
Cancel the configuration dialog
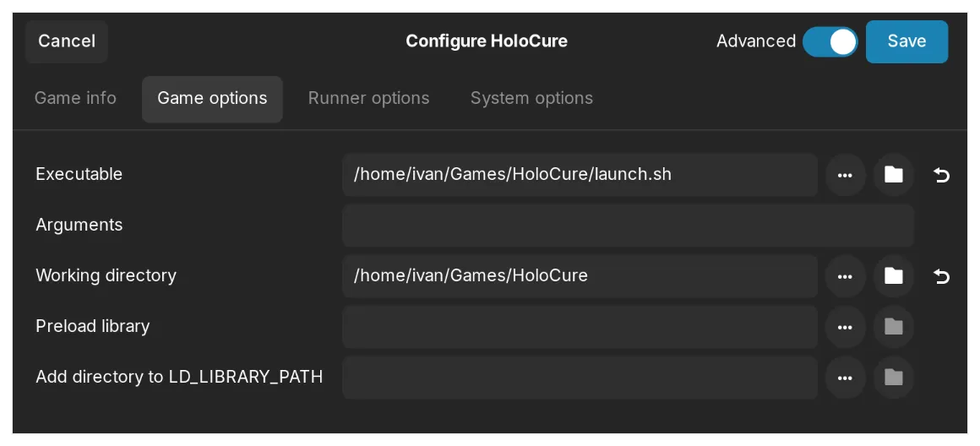(67, 41)
